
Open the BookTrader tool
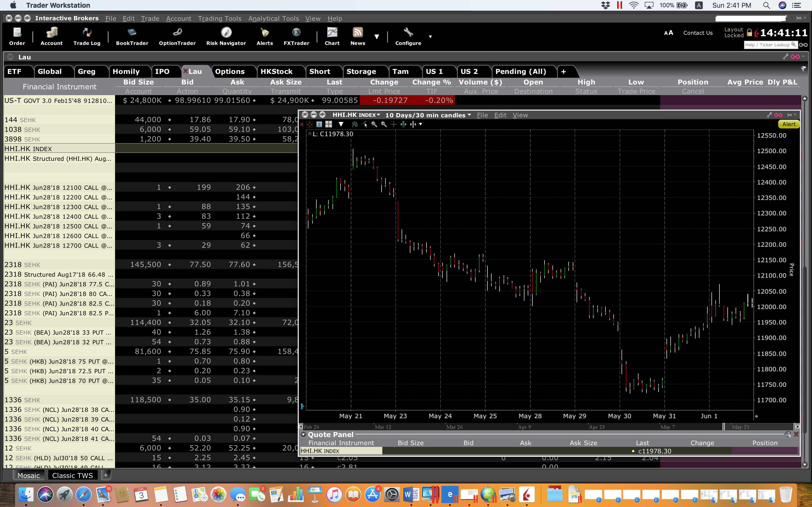coord(132,36)
